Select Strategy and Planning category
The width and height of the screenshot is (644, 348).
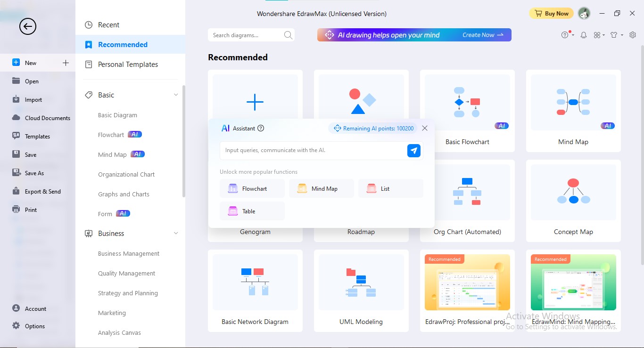pos(128,293)
